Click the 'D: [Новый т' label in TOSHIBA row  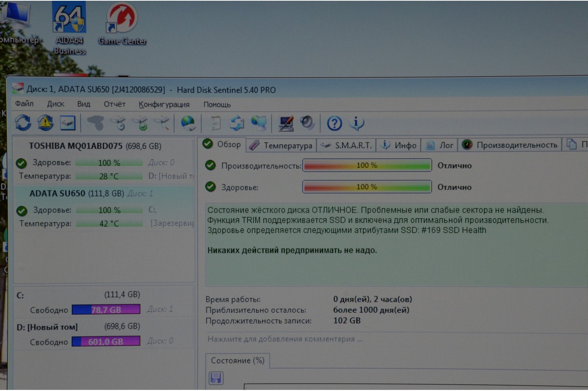click(x=171, y=176)
